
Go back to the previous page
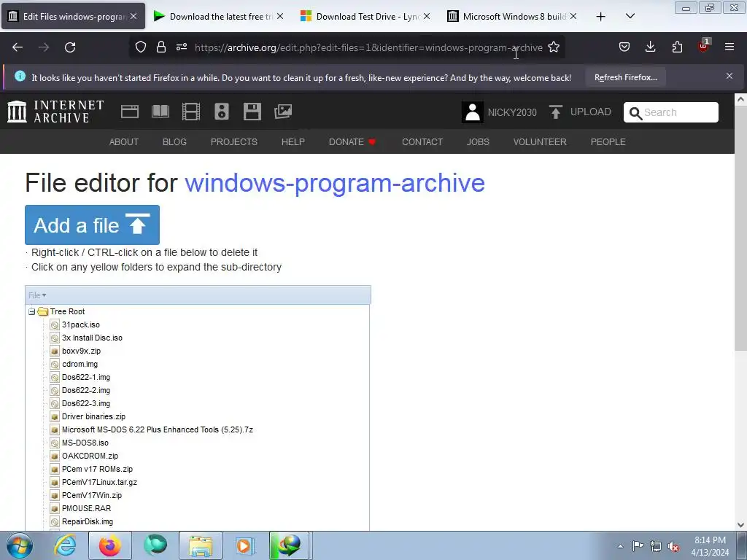pos(18,47)
